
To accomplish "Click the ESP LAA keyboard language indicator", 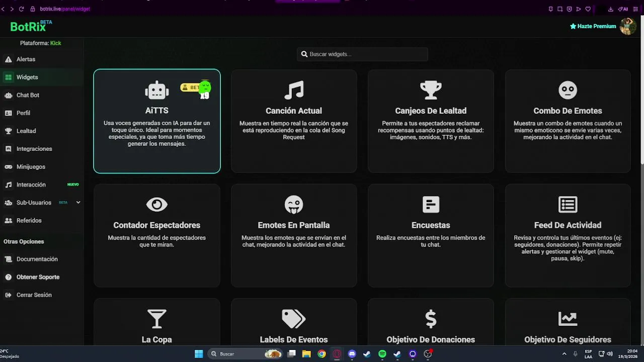I will 588,354.
